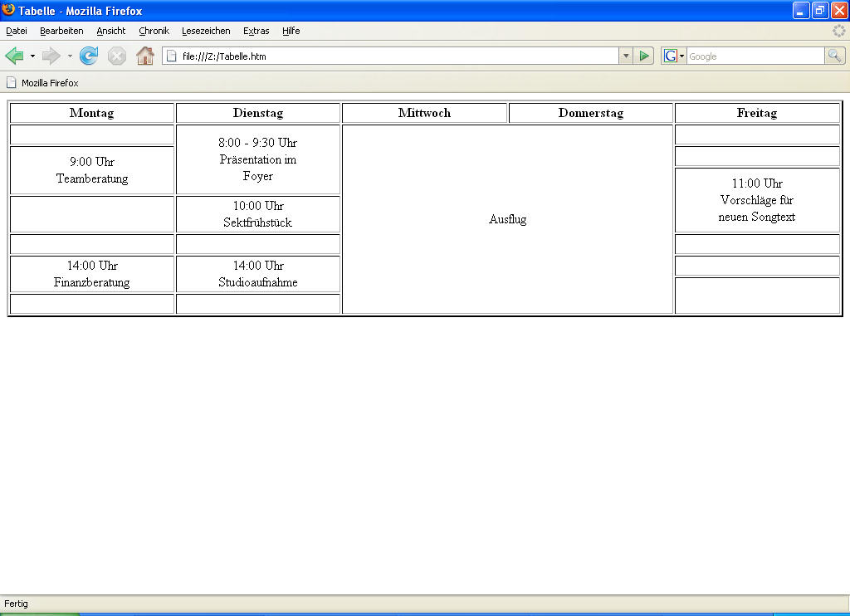Click the green Go button
This screenshot has height=616, width=850.
point(644,56)
